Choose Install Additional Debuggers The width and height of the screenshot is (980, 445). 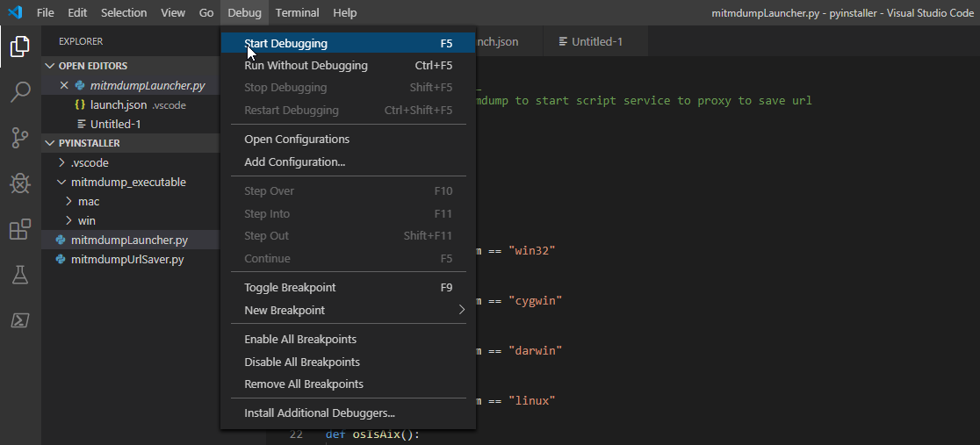pyautogui.click(x=320, y=413)
